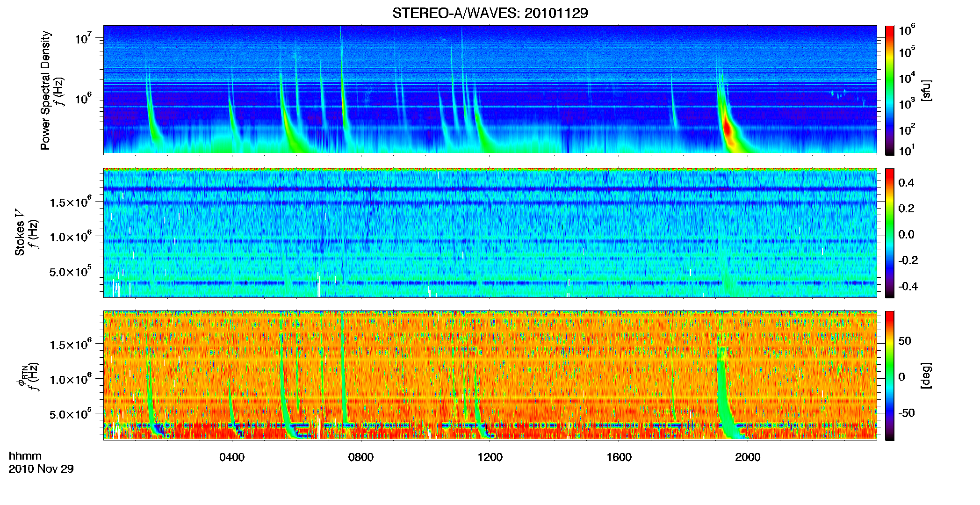Click the Stokes V colorbar
Image resolution: width=980 pixels, height=505 pixels.
click(889, 233)
